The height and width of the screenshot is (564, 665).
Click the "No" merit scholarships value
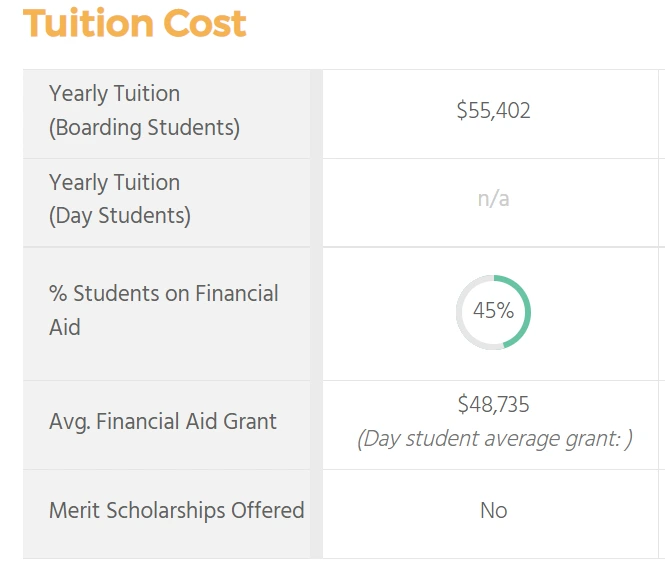[x=493, y=511]
